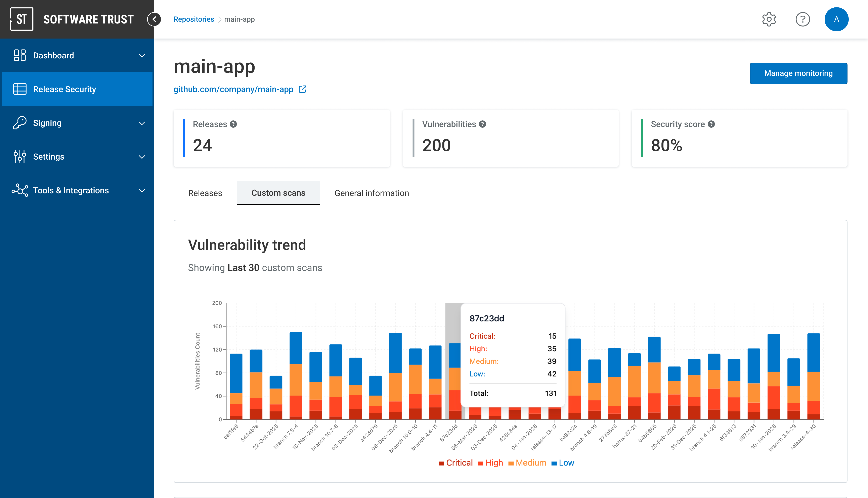The width and height of the screenshot is (868, 498).
Task: Select the Custom scans tab
Action: (x=278, y=193)
